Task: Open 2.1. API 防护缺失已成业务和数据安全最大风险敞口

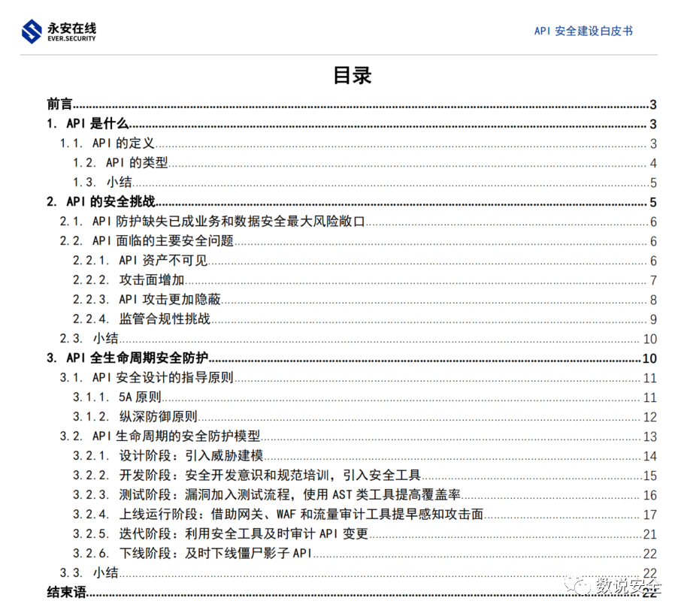Action: tap(358, 222)
